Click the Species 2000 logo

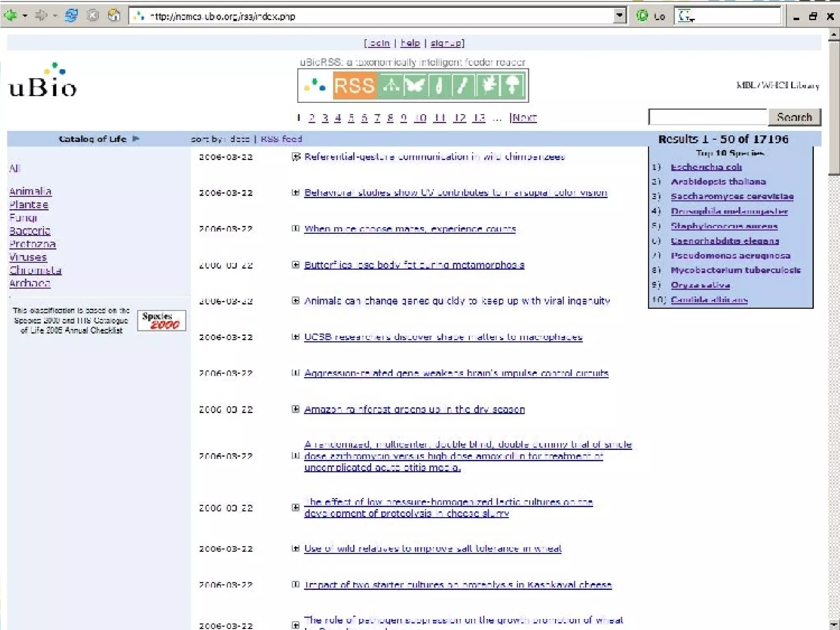click(161, 320)
